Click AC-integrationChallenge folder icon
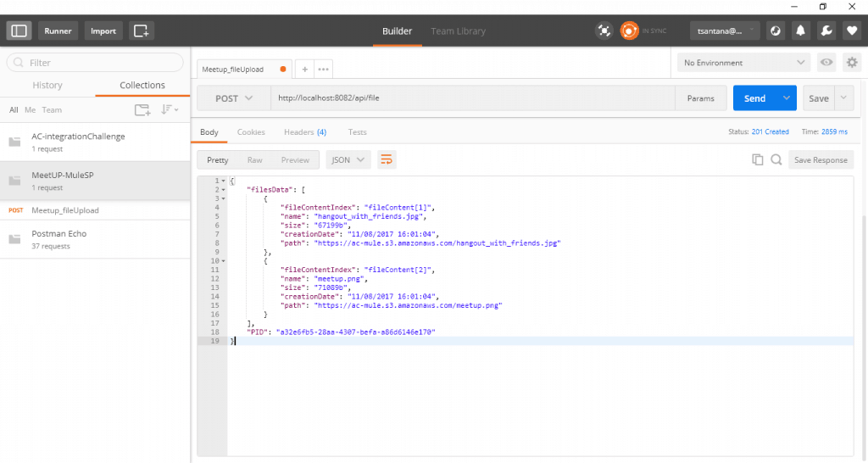 coord(15,142)
